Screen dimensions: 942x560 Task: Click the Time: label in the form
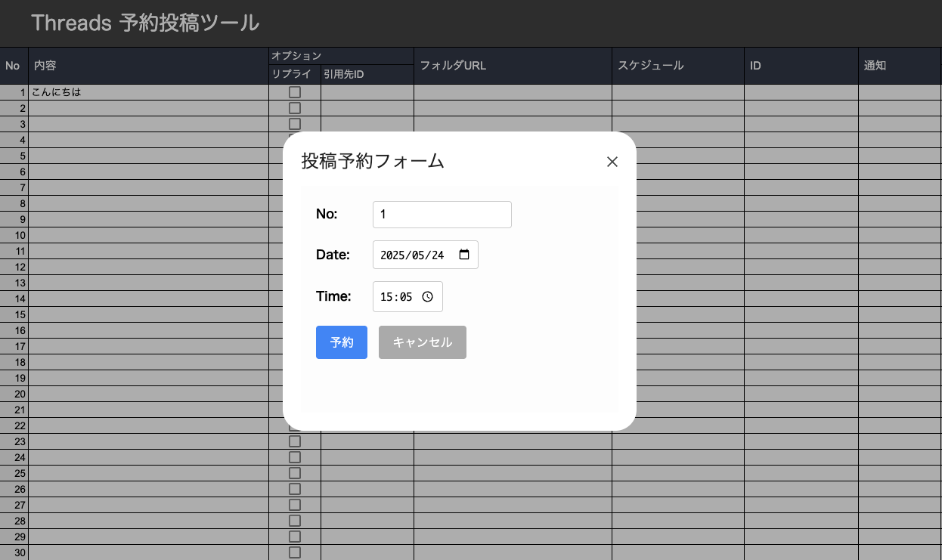pos(333,296)
